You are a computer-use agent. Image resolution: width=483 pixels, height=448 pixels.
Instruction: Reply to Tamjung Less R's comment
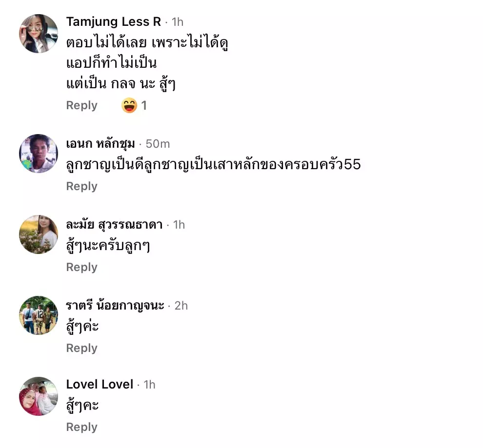tap(81, 105)
